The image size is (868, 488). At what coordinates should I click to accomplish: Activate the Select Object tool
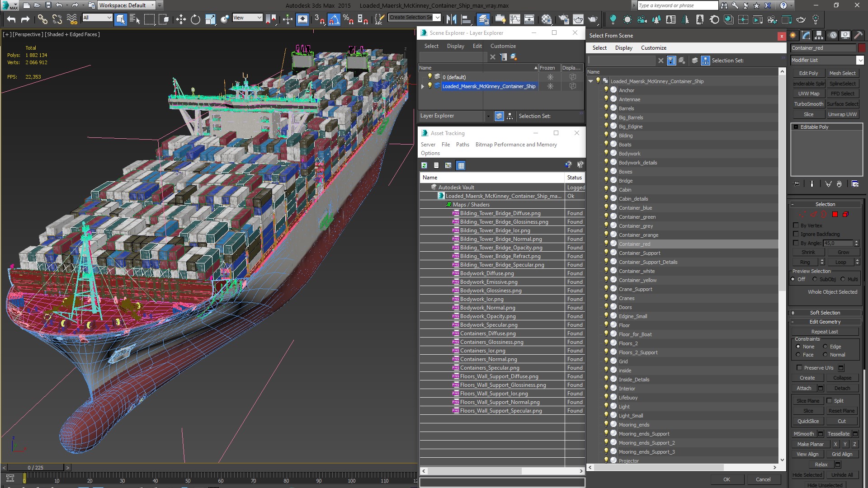point(120,19)
